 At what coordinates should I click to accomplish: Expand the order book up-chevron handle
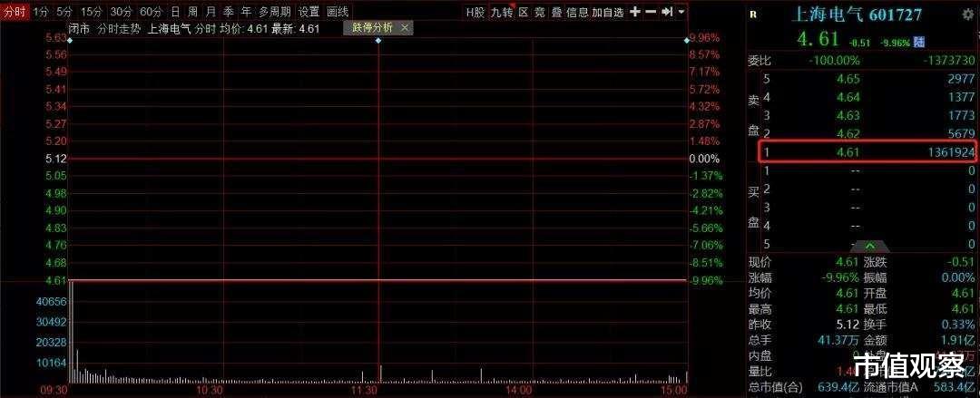pyautogui.click(x=869, y=245)
